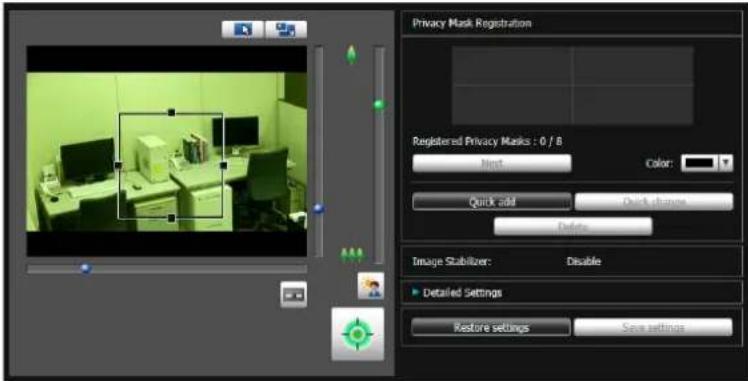This screenshot has height=381, width=748.
Task: Click the pointer control icon above the video
Action: [x=242, y=30]
